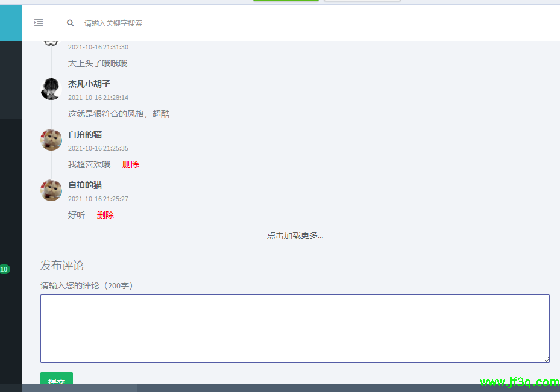This screenshot has width=560, height=392.
Task: Open 自拍的猫 username on 21:25:27 comment
Action: [85, 185]
